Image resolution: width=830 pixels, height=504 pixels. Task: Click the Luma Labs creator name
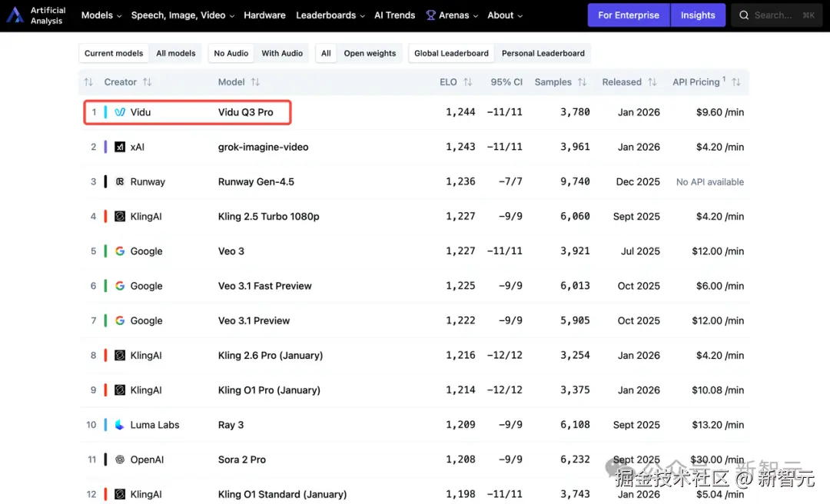154,425
